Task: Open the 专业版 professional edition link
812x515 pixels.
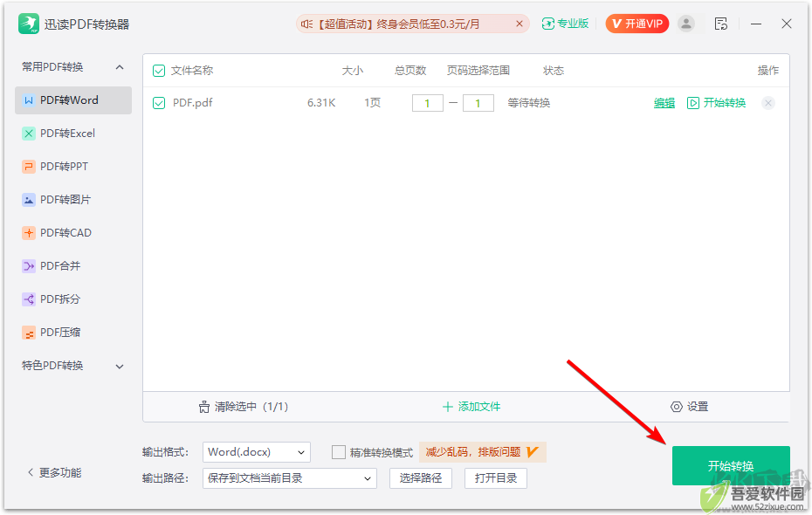Action: point(565,24)
